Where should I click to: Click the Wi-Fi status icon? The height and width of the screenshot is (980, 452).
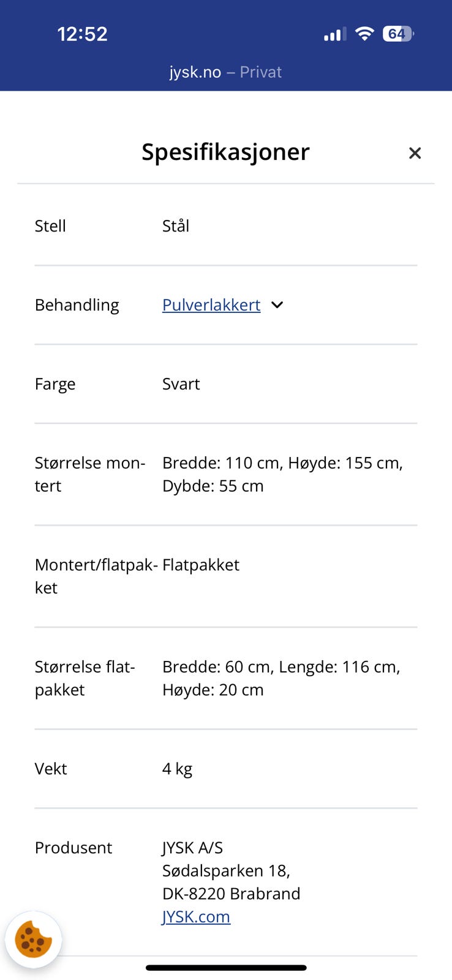[364, 34]
